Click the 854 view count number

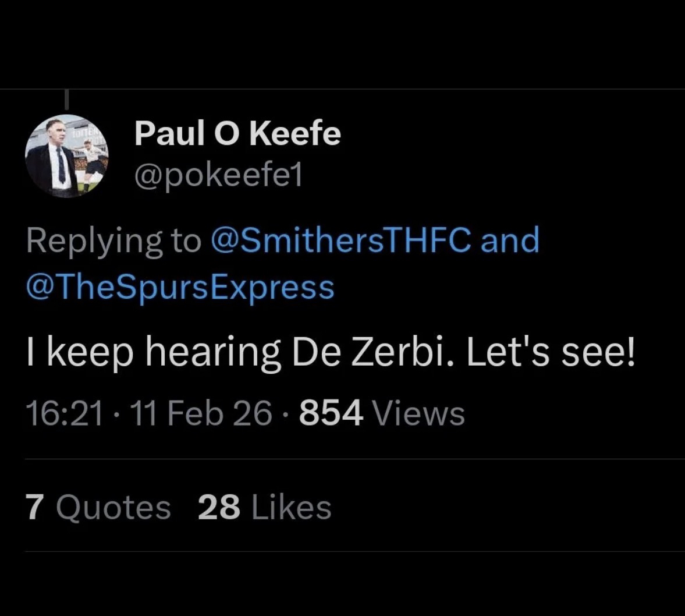point(331,414)
